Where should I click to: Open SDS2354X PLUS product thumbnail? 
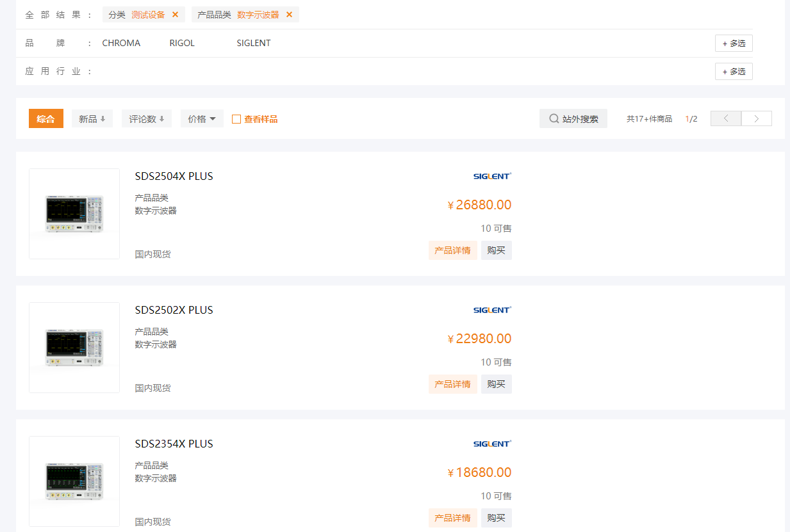coord(74,481)
